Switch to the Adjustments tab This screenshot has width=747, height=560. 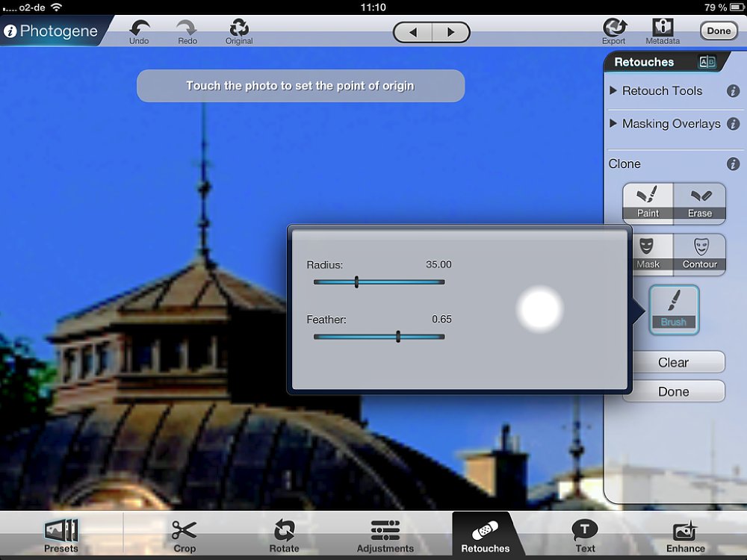point(385,535)
